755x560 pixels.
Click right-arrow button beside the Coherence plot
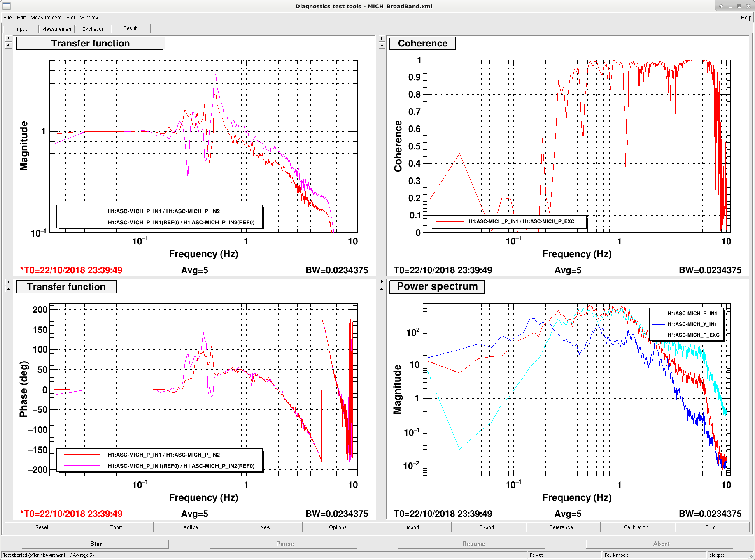coord(382,38)
